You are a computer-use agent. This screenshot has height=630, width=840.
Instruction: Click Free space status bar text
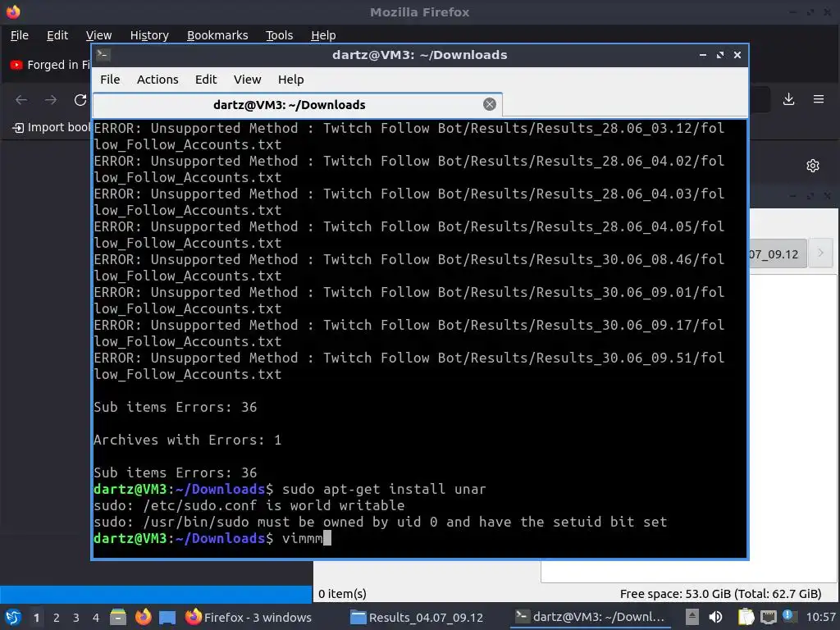[x=720, y=594]
